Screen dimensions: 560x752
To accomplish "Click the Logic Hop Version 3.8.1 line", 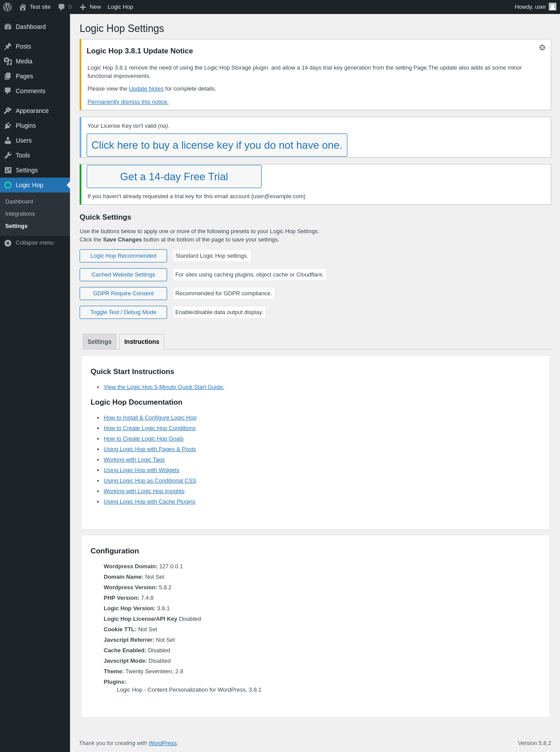I will point(136,609).
